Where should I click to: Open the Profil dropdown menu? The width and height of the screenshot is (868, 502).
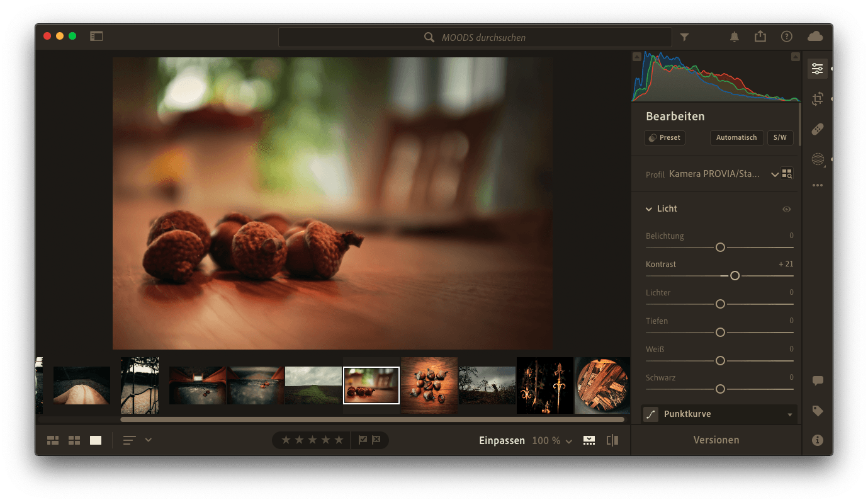(x=775, y=174)
